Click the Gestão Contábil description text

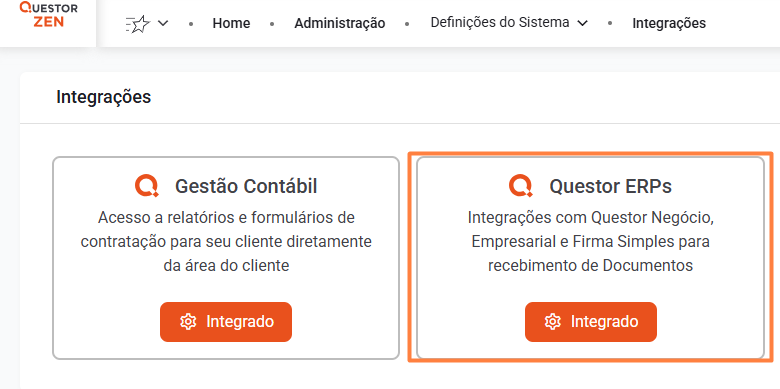click(x=226, y=242)
